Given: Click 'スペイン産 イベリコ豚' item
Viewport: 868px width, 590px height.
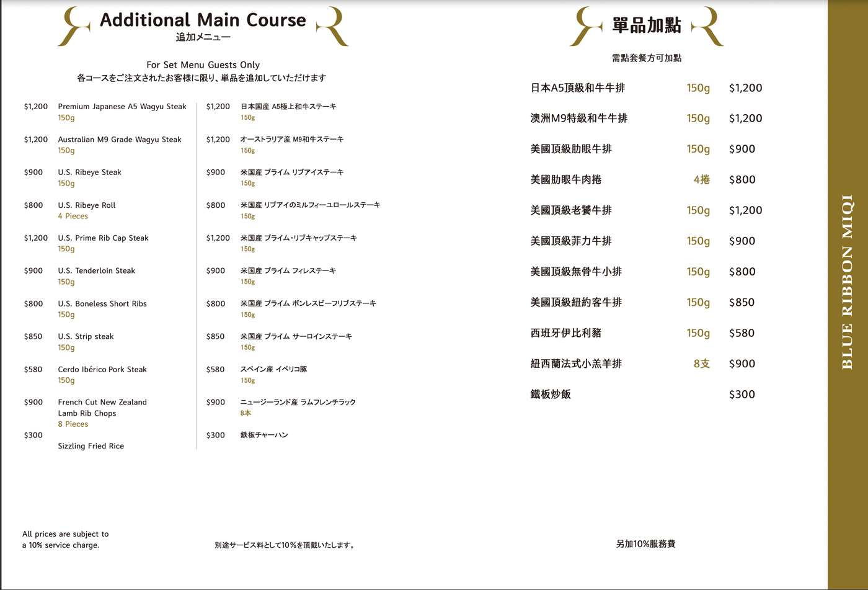Looking at the screenshot, I should (x=273, y=370).
